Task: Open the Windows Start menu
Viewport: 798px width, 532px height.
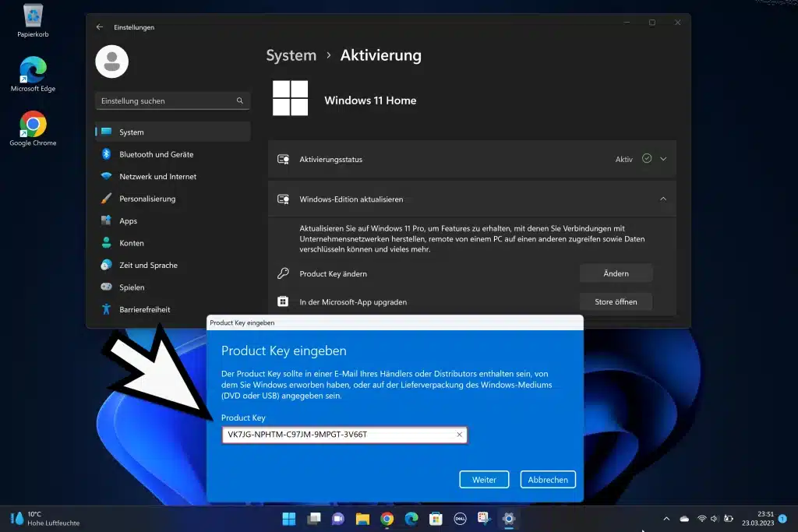Action: click(288, 519)
